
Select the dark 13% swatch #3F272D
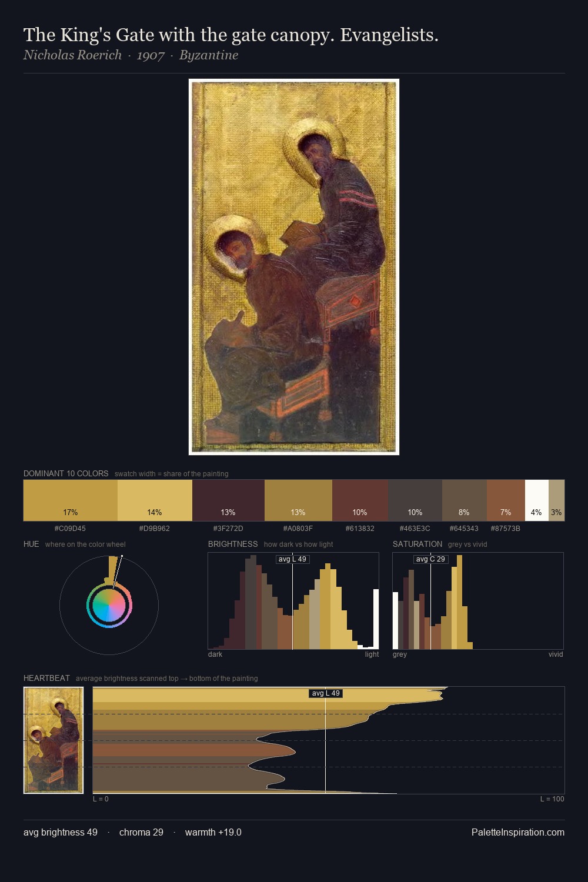pos(228,500)
